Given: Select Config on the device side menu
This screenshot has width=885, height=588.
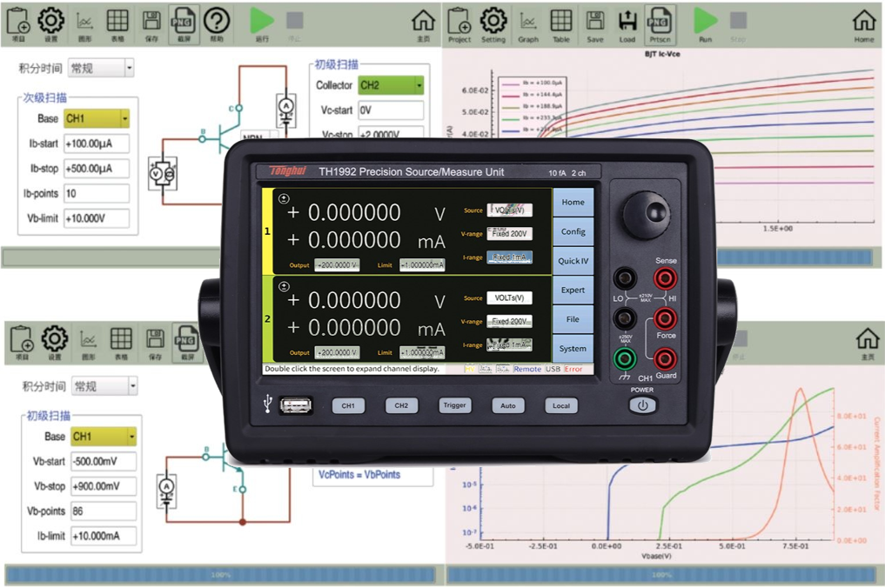Looking at the screenshot, I should (573, 231).
